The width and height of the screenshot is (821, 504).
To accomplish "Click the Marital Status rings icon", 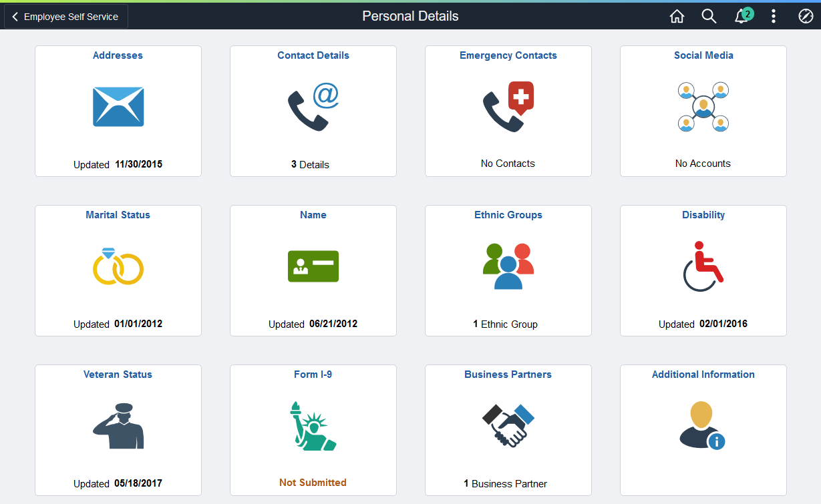I will [118, 266].
